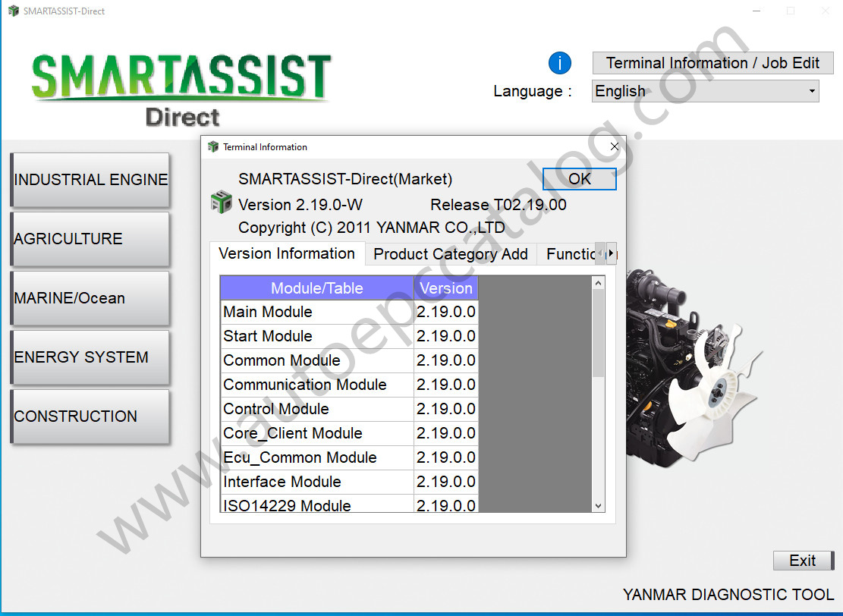The height and width of the screenshot is (616, 843).
Task: Click the SmartAssist cube icon in dialog
Action: [221, 202]
